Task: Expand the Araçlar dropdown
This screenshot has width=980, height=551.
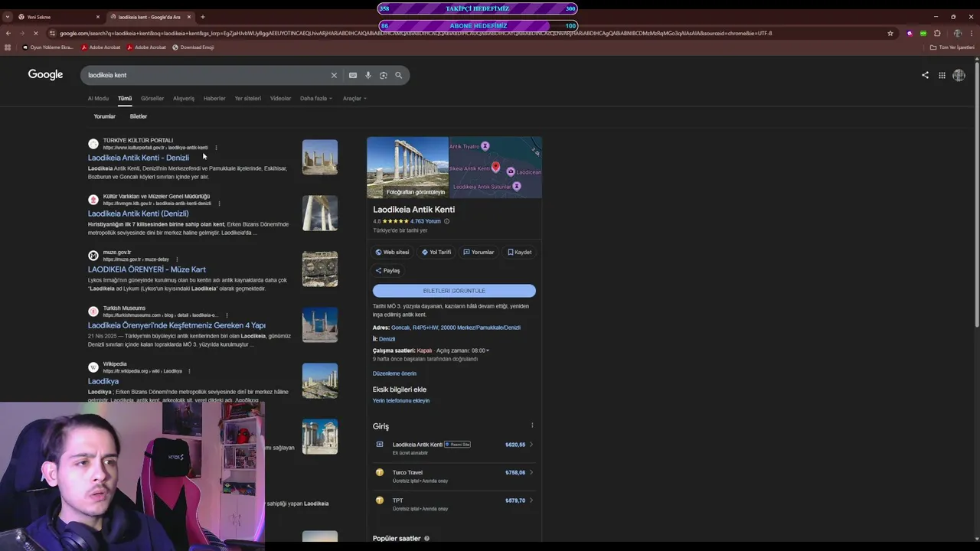Action: click(x=354, y=99)
